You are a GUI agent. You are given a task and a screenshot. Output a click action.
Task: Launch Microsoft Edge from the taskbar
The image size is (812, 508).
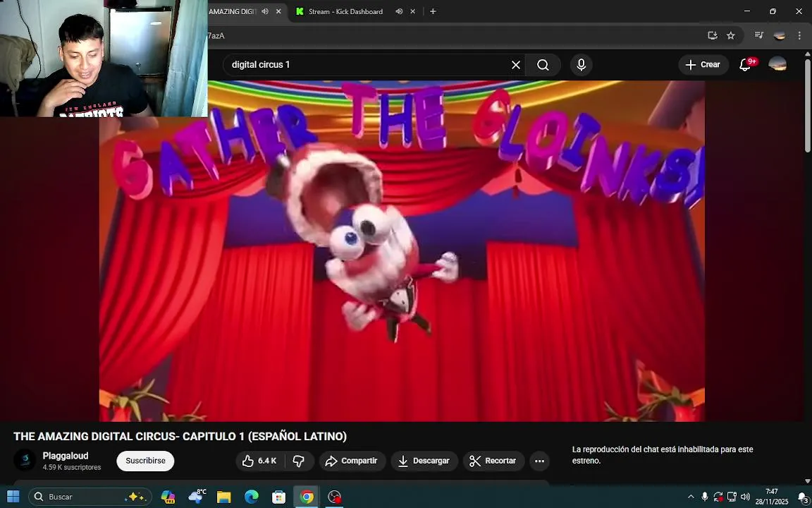coord(251,497)
